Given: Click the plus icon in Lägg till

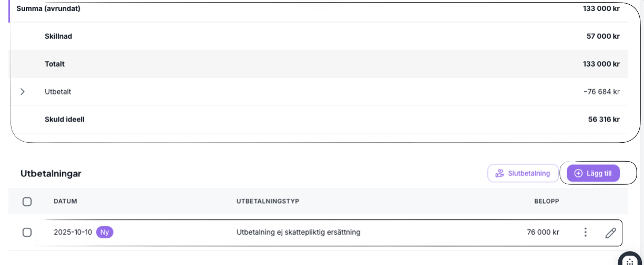Looking at the screenshot, I should pyautogui.click(x=578, y=173).
